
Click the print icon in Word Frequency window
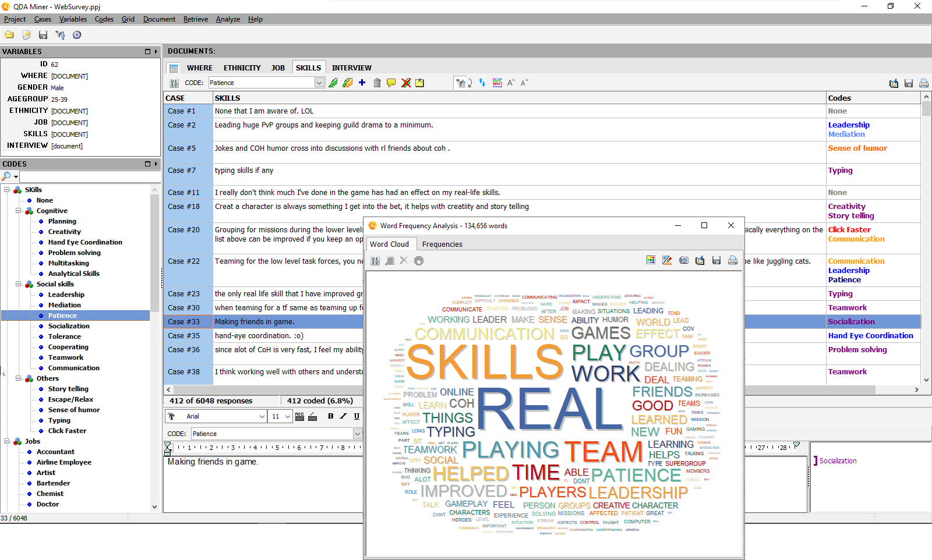pos(733,260)
